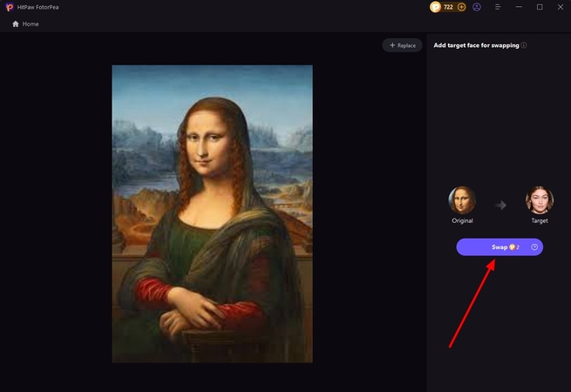Click the Home text link
This screenshot has height=392, width=571.
point(31,24)
